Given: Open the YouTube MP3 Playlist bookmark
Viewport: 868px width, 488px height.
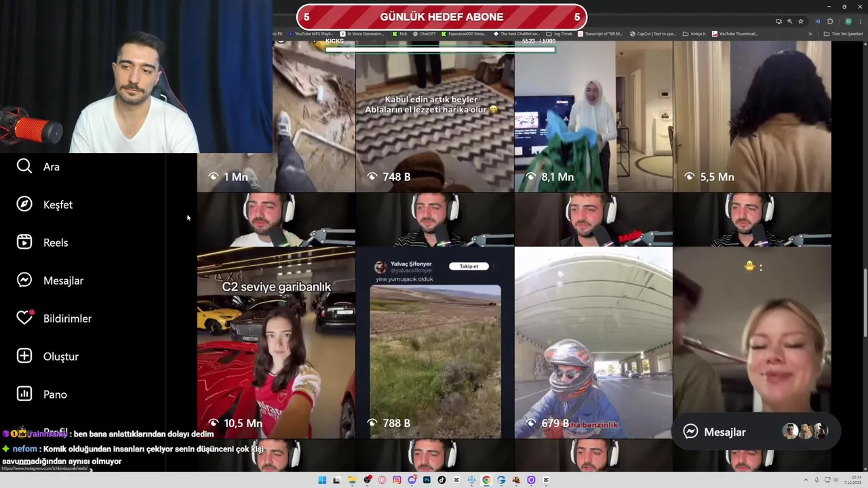Looking at the screenshot, I should [x=313, y=34].
